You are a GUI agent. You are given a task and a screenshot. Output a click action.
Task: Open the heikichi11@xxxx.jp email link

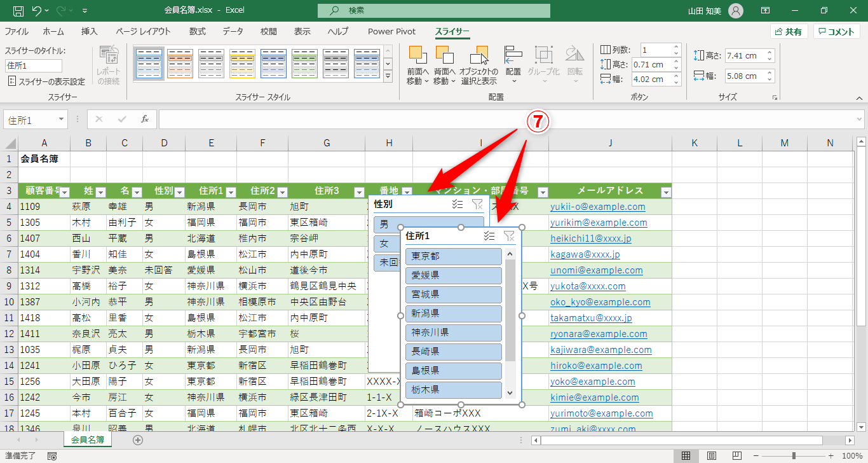(x=591, y=238)
